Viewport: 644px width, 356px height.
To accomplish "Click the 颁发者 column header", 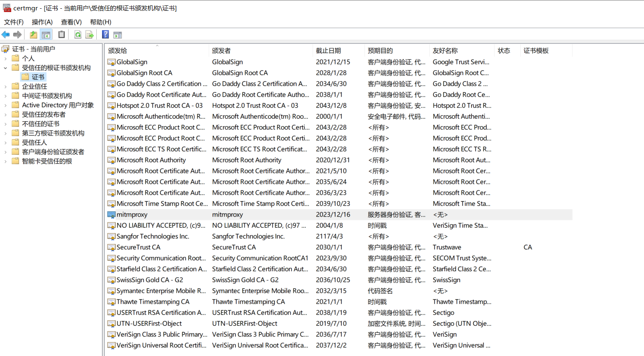I will click(221, 51).
